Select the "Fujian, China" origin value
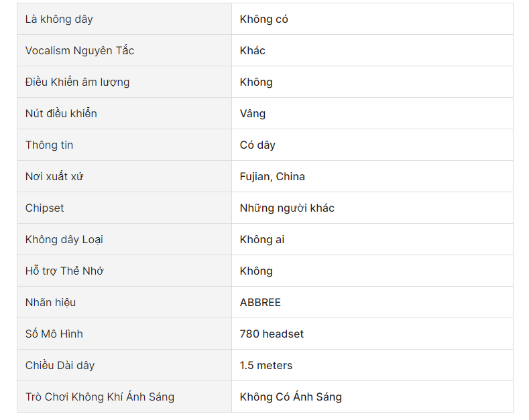The width and height of the screenshot is (529, 420). [272, 177]
